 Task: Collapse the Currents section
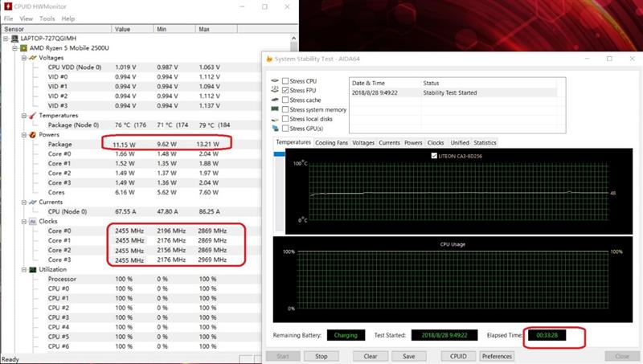[24, 202]
